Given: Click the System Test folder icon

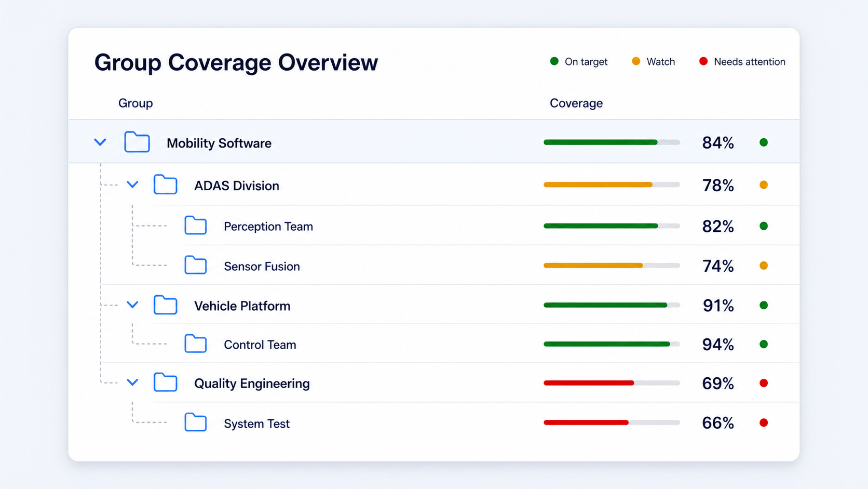Looking at the screenshot, I should (x=196, y=422).
